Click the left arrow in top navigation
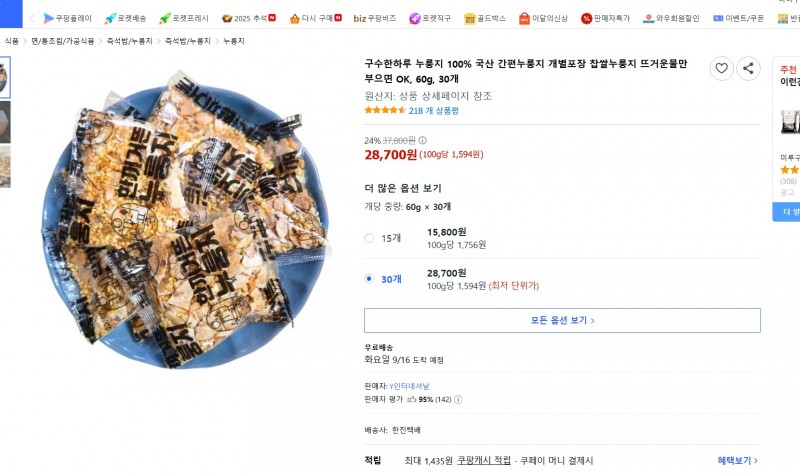This screenshot has height=474, width=800. point(32,18)
